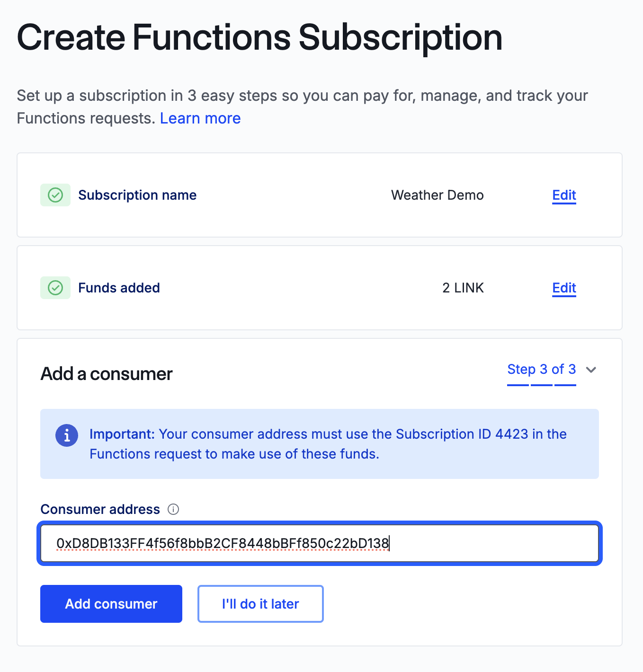Focus the Consumer address input field

click(320, 543)
